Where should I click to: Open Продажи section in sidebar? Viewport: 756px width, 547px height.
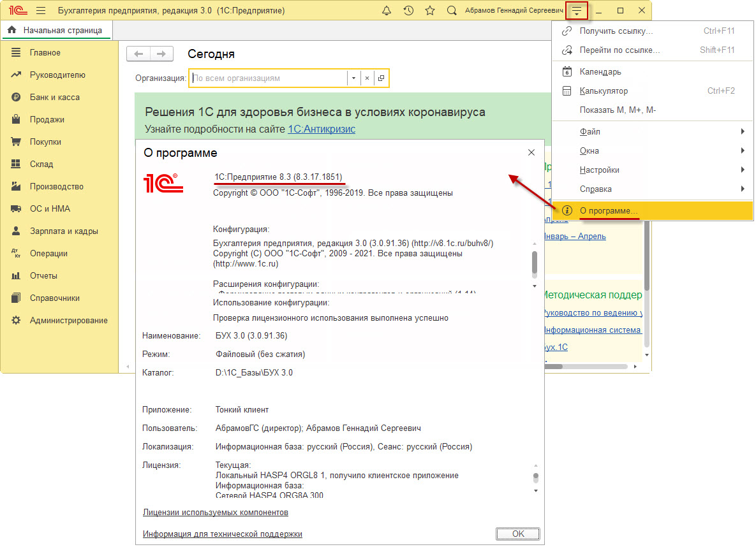coord(59,119)
